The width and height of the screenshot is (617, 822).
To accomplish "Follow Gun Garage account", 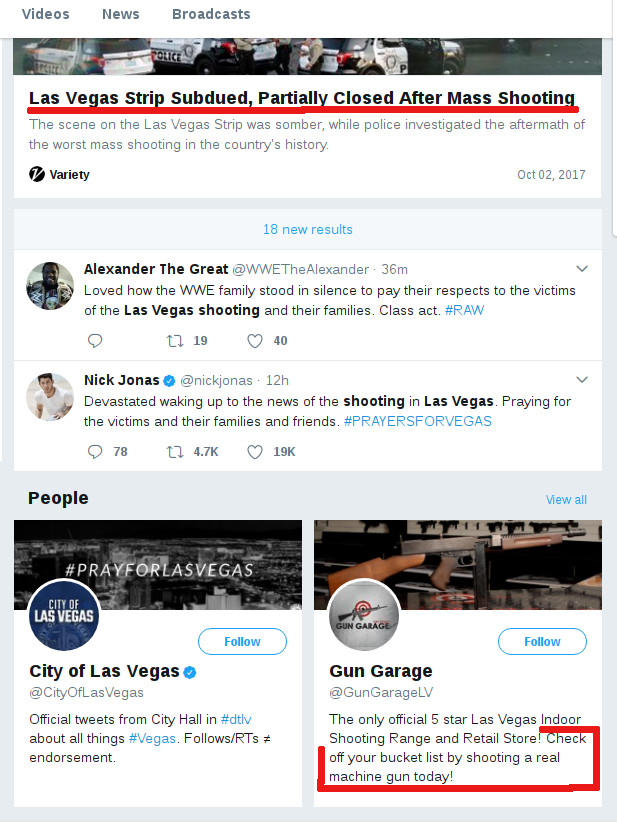I will [x=542, y=641].
